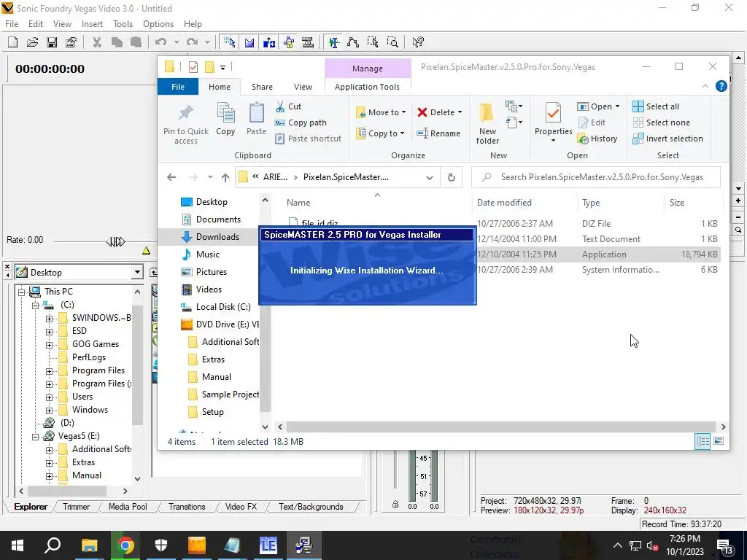Toggle Enable Snapping in Vegas toolbar
The width and height of the screenshot is (747, 560).
click(229, 42)
